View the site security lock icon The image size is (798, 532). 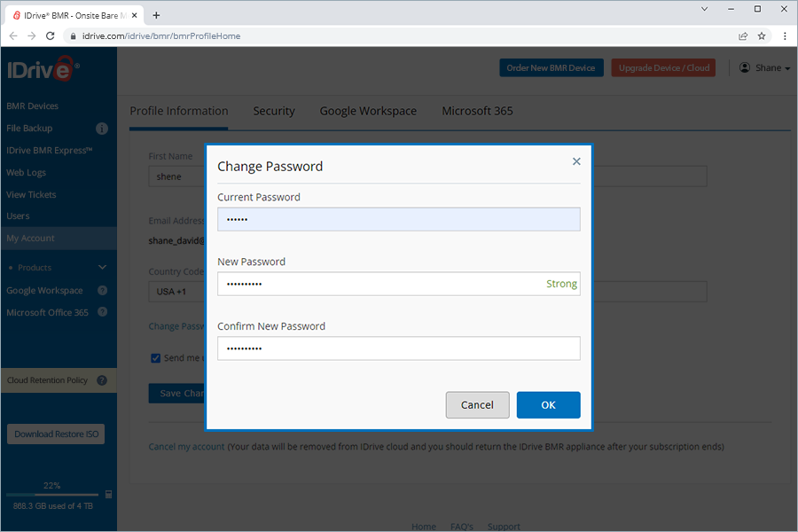(74, 36)
